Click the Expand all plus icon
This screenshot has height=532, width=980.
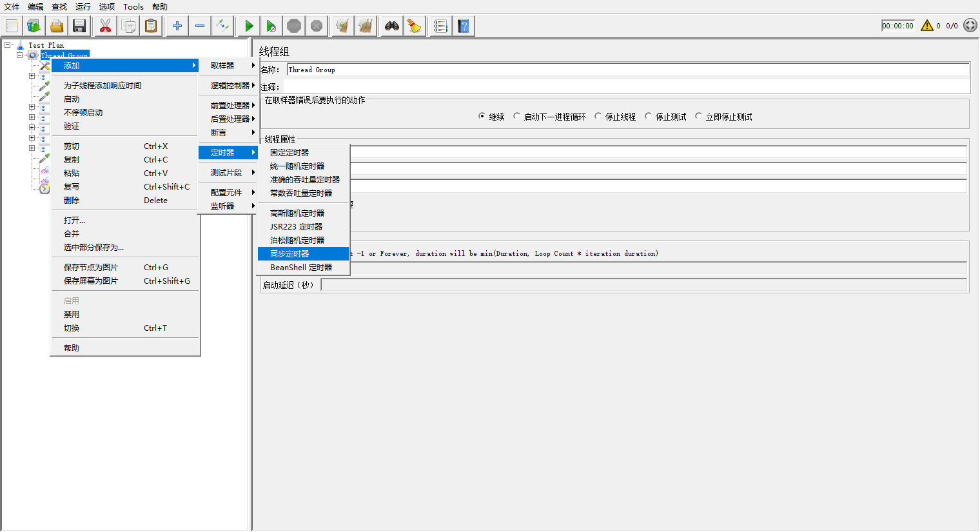pos(177,26)
